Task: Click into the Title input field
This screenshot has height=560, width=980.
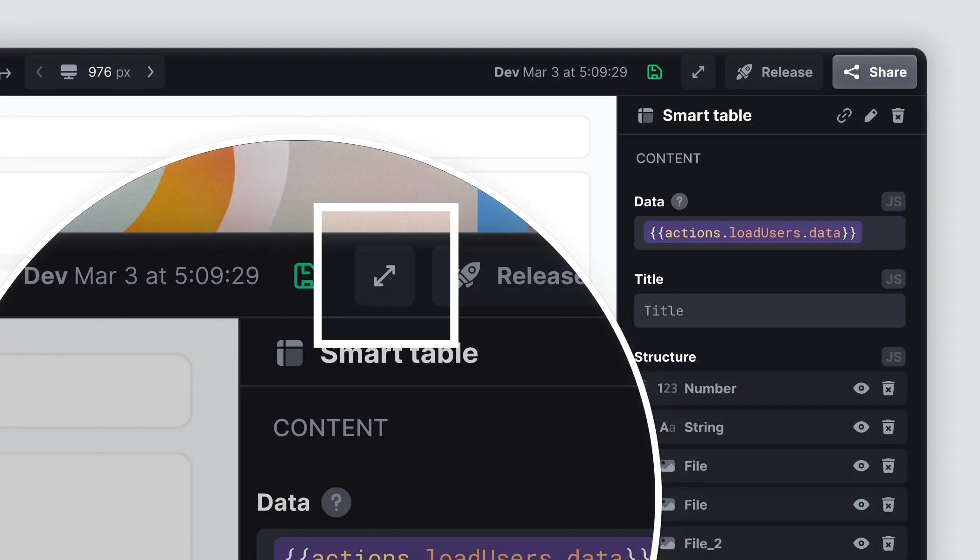Action: (x=770, y=311)
